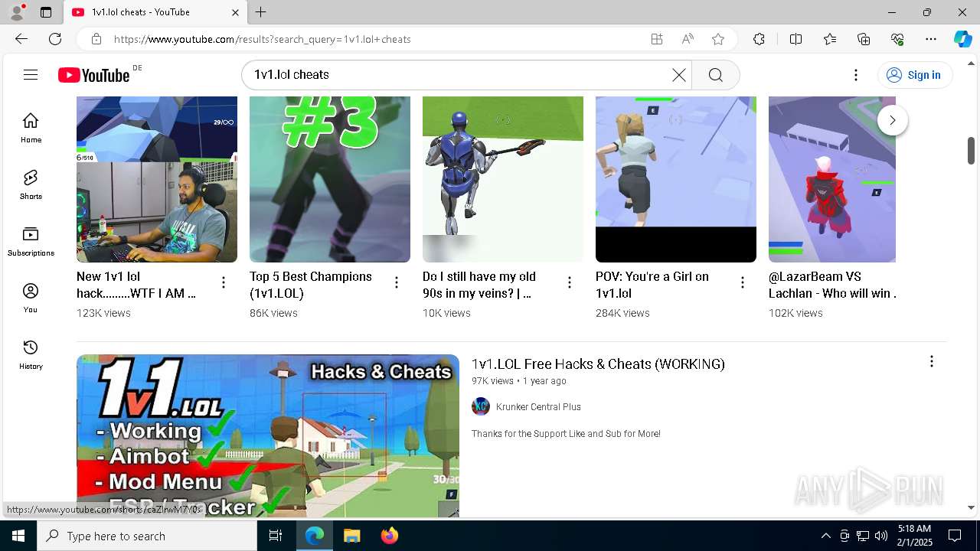Open the '1v1.LOL Free Hacks & Cheats (WORKING)' title

(x=598, y=364)
